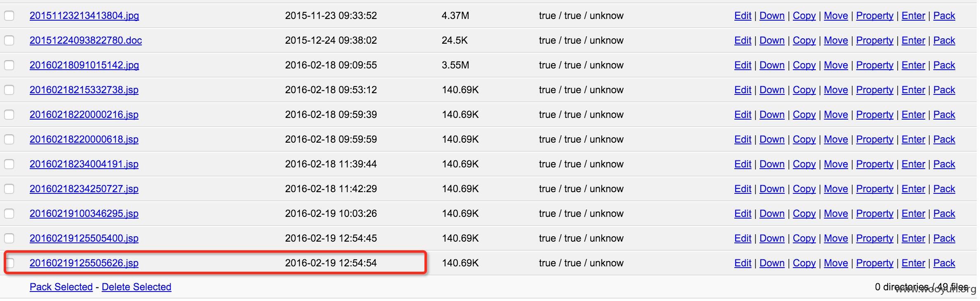Download 20160218234004191.jsp using Down
Screen dimensions: 980x301
772,164
